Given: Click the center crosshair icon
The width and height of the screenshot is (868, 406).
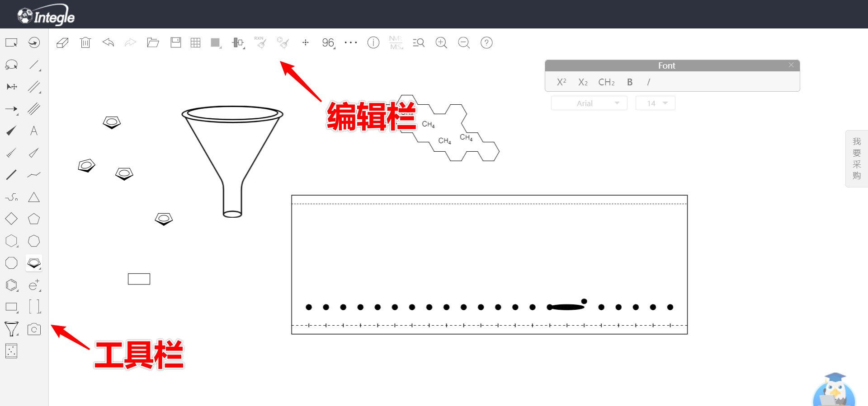Looking at the screenshot, I should [306, 42].
